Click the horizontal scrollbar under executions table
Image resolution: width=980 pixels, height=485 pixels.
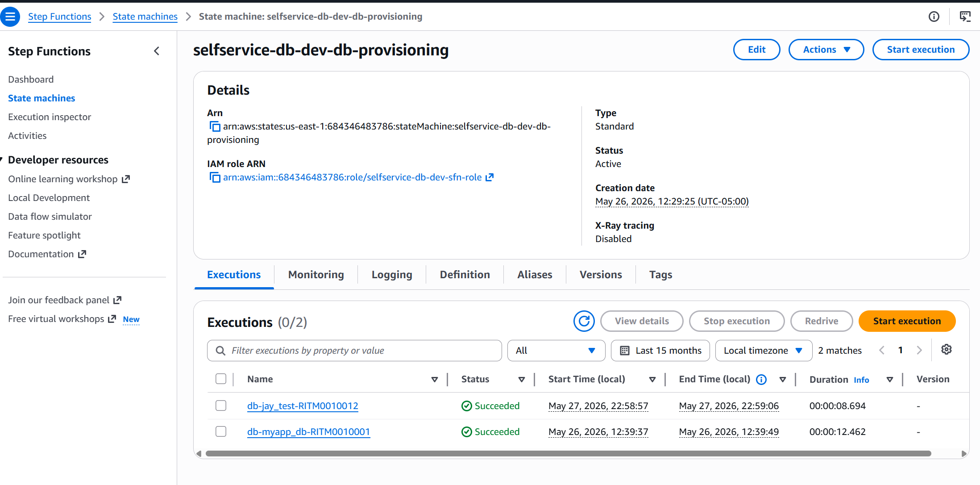coord(568,453)
